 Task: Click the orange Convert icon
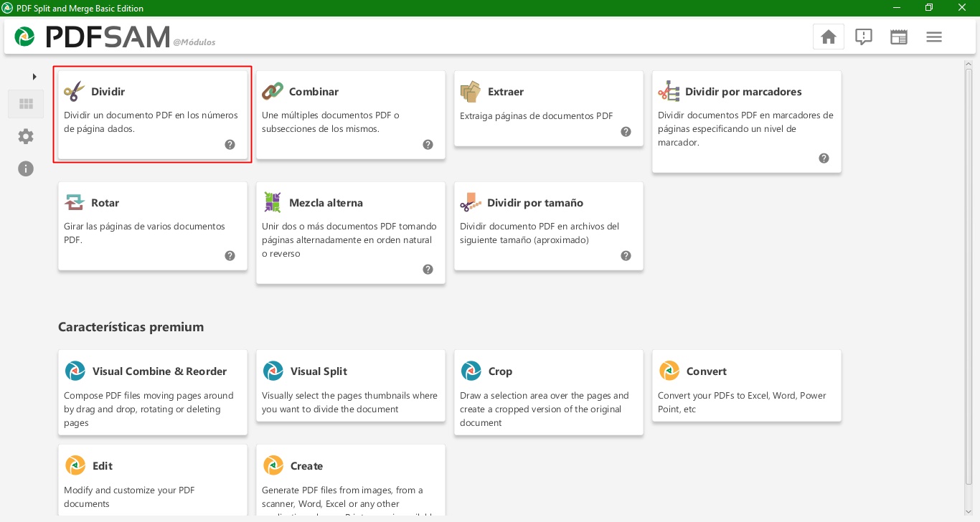[669, 371]
